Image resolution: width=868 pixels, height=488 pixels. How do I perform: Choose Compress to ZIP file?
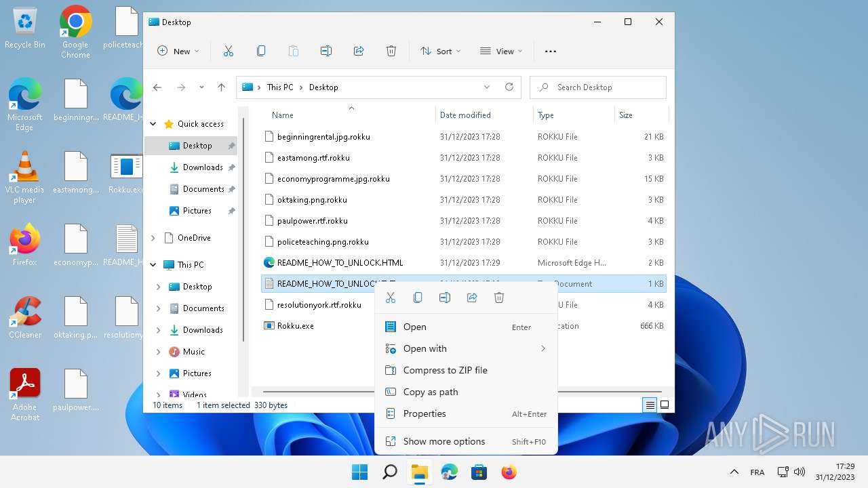[466, 370]
